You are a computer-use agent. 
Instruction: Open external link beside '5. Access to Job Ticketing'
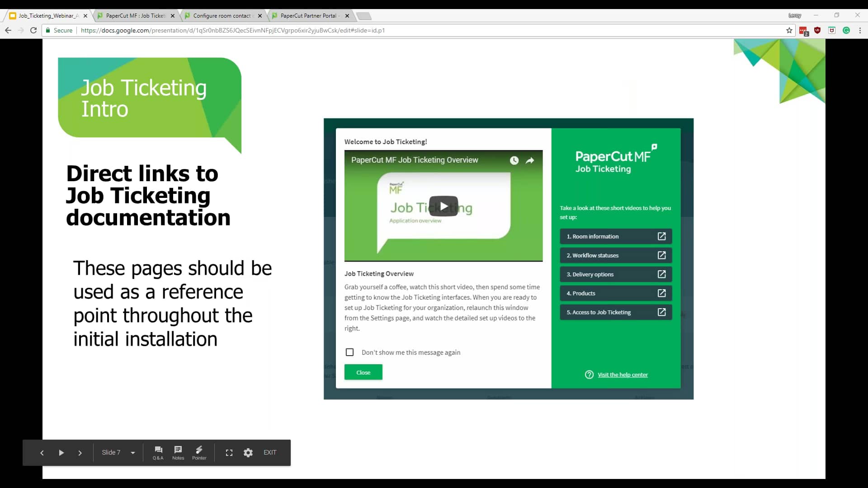pos(662,312)
